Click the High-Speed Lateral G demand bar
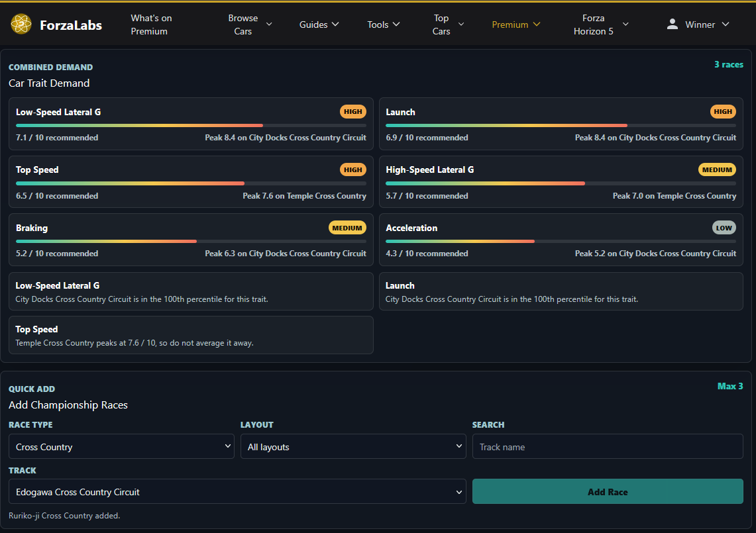The image size is (756, 533). (561, 183)
